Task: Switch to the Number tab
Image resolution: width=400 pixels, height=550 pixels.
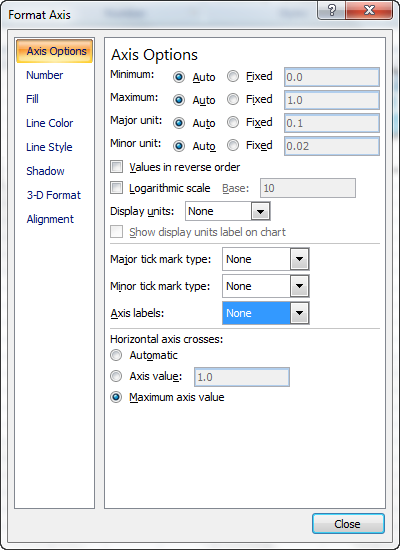Action: point(45,75)
